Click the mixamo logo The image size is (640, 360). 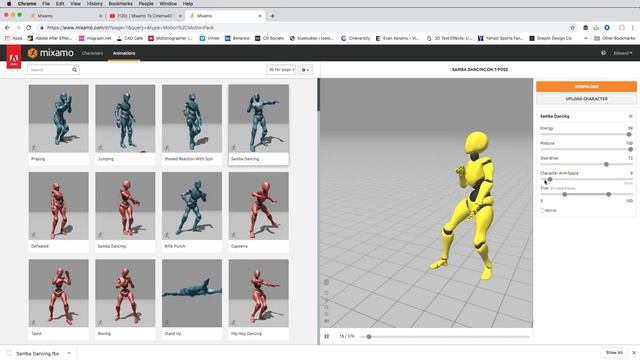tap(51, 53)
